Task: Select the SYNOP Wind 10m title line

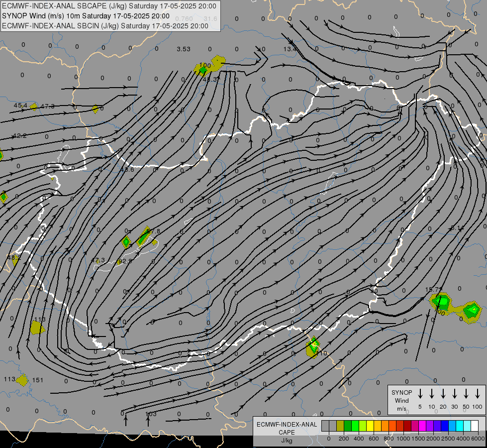Action: [x=86, y=16]
